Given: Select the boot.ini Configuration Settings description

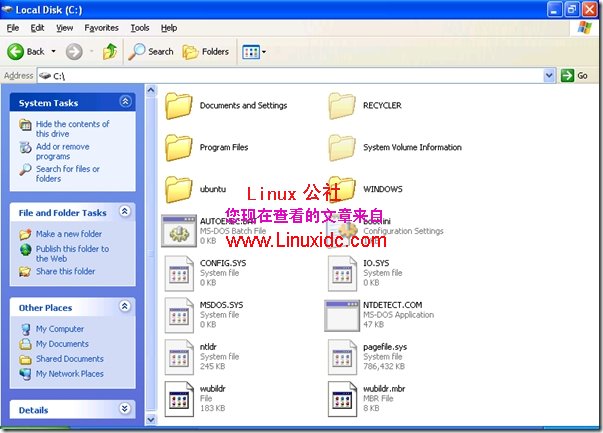Looking at the screenshot, I should click(403, 231).
